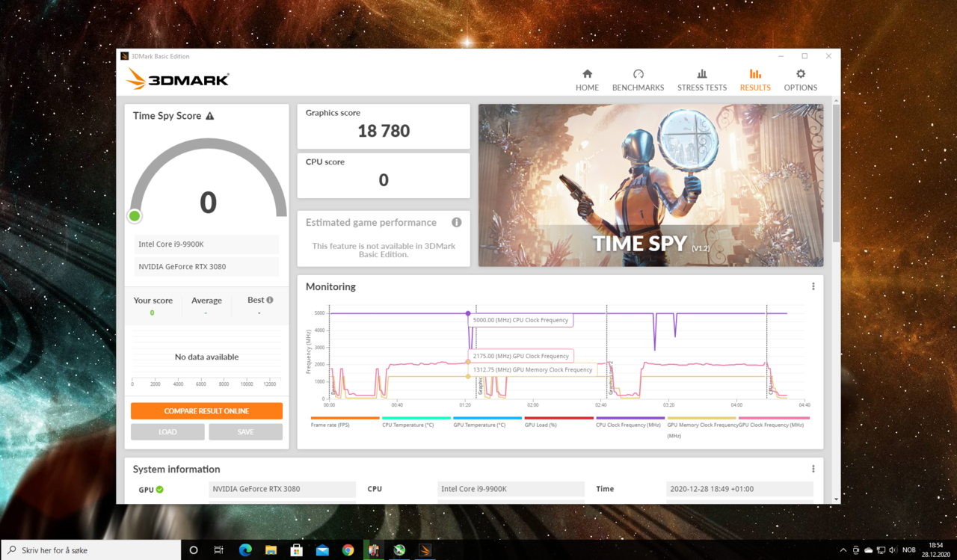
Task: Show hidden system tray icons
Action: pos(844,550)
